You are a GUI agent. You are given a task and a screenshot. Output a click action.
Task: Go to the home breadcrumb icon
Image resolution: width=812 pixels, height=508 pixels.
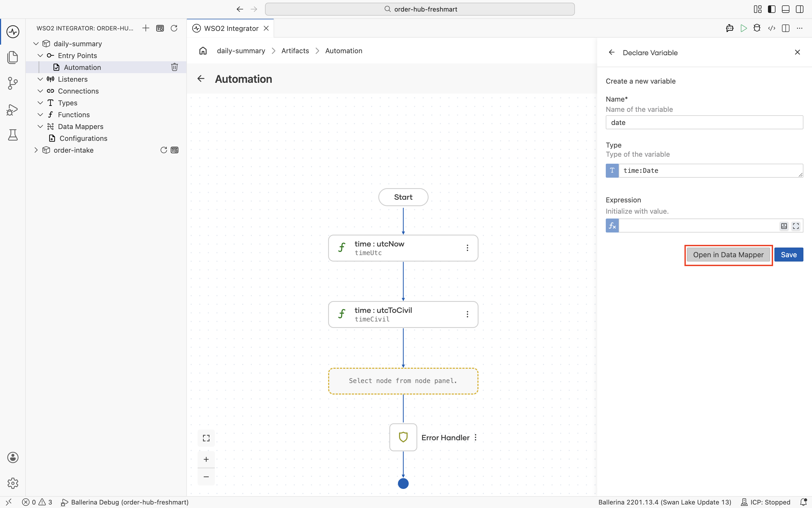203,51
